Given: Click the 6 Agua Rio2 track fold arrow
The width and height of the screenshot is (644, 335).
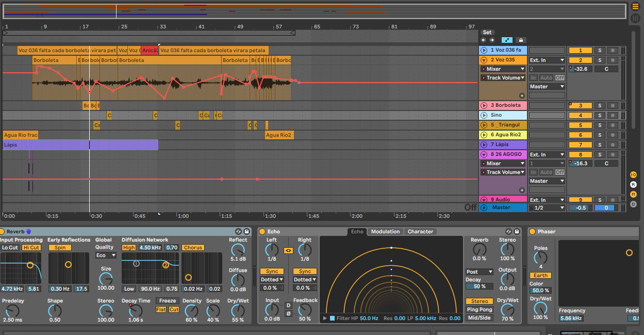Looking at the screenshot, I should tap(484, 135).
